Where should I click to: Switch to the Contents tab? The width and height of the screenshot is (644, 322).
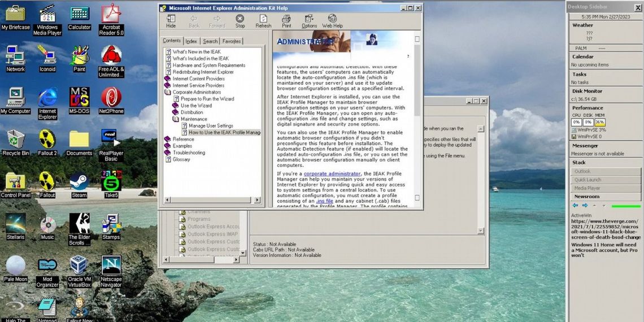coord(172,41)
